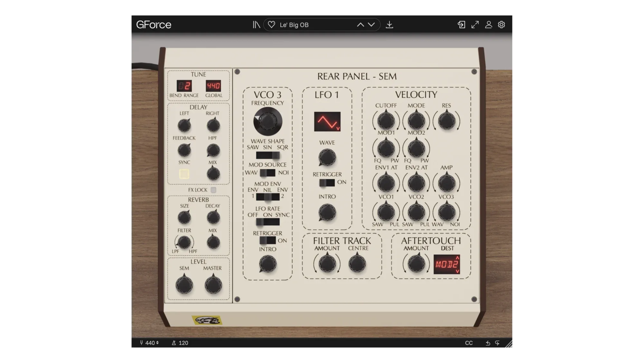Click the VCO 3 Frequency knob
The width and height of the screenshot is (644, 363).
(x=268, y=122)
